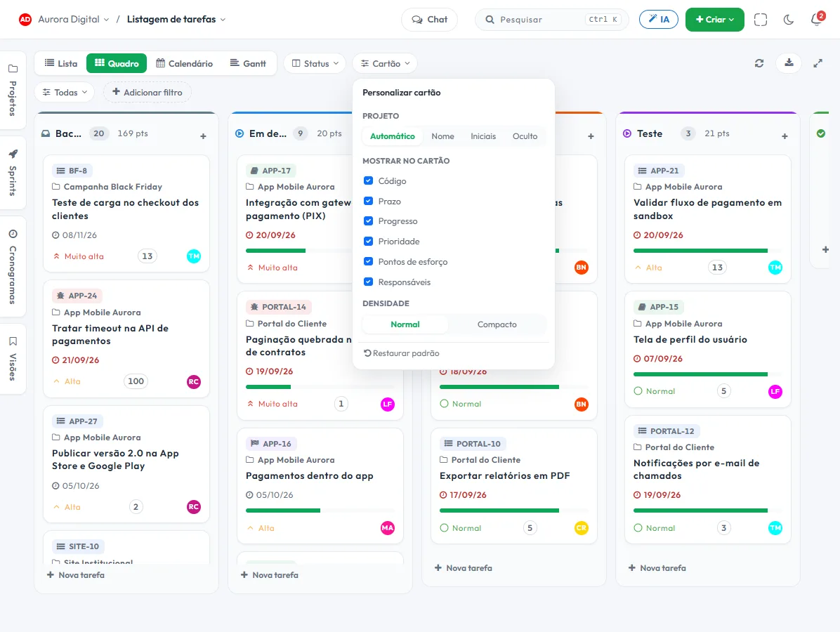The width and height of the screenshot is (840, 632).
Task: Open Status grouping dropdown
Action: coord(315,63)
